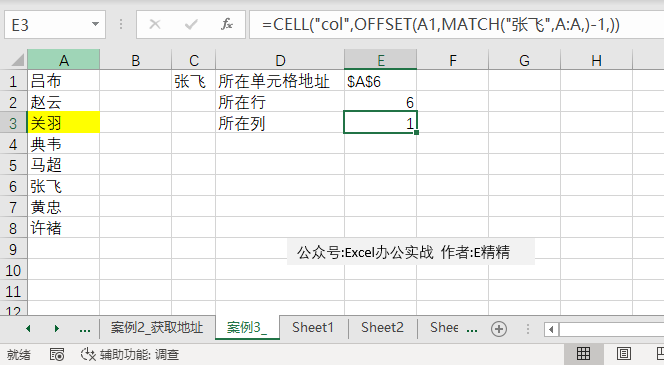Click horizontal scrollbar left arrow
Screen dimensions: 664x365
point(551,329)
